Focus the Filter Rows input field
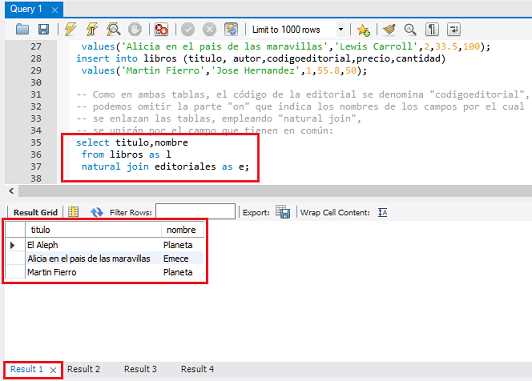This screenshot has width=532, height=381. point(195,212)
